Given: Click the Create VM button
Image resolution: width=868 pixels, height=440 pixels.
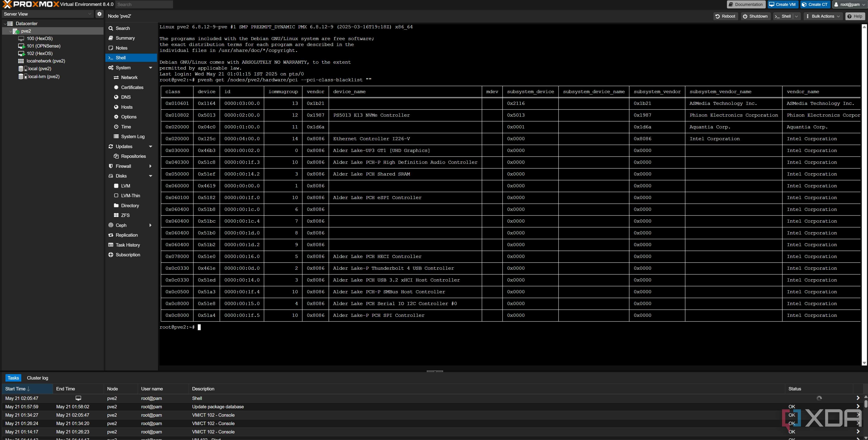Looking at the screenshot, I should click(783, 4).
